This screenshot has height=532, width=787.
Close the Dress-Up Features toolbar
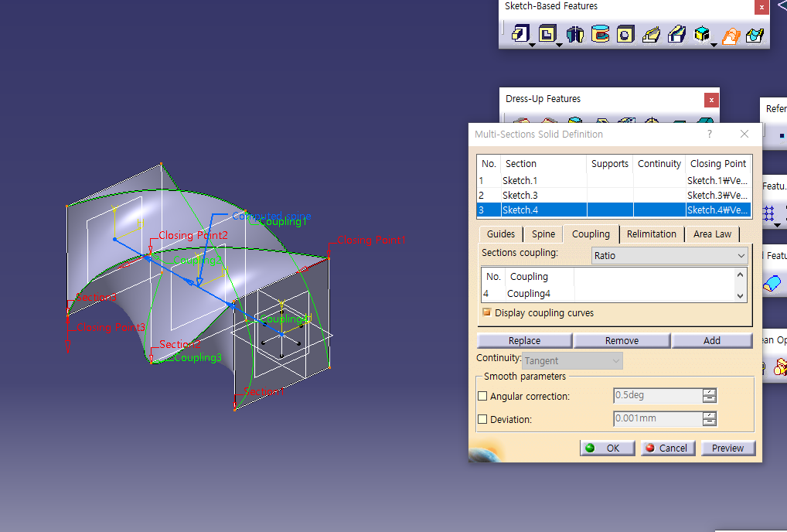click(x=711, y=100)
